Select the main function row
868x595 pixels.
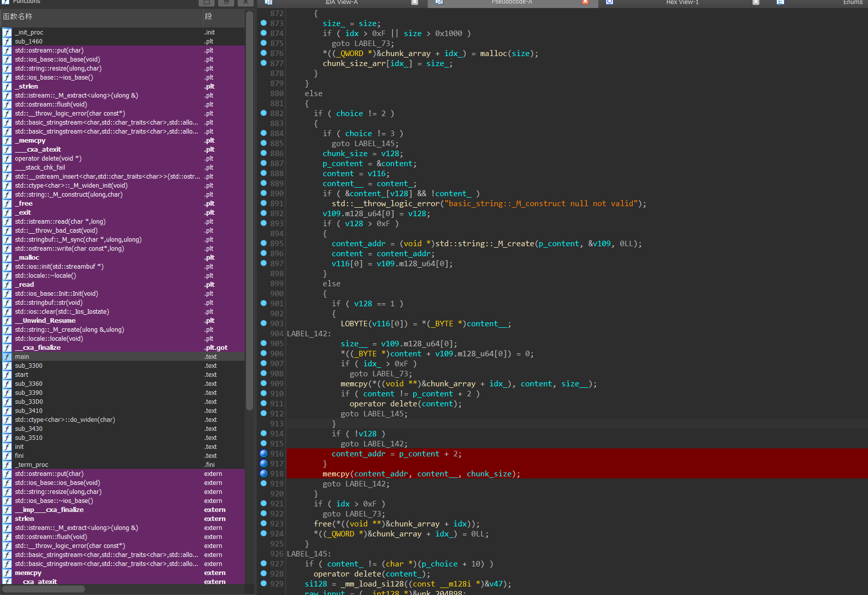123,357
